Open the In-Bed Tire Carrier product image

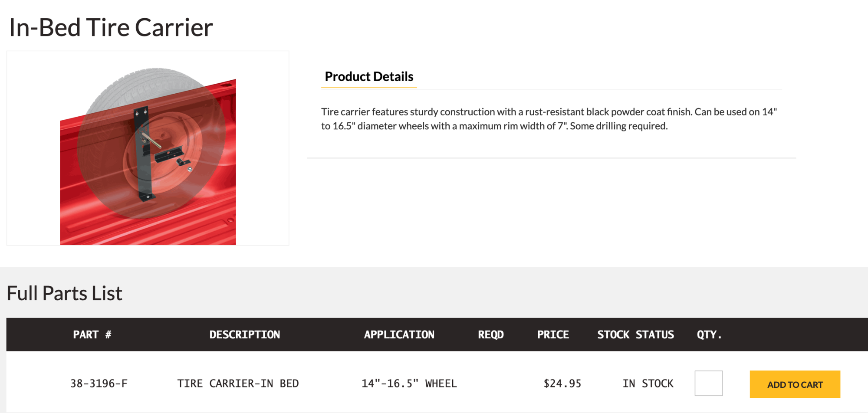[x=148, y=148]
